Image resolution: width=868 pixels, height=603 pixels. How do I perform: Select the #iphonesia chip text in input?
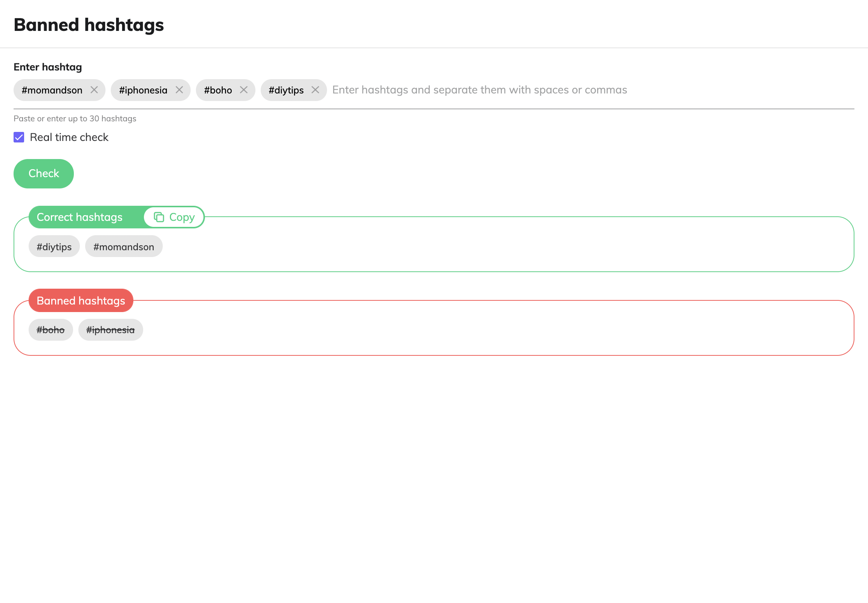(143, 90)
